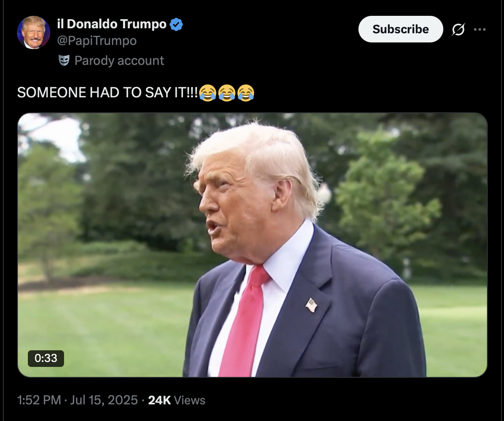The image size is (504, 421).
Task: Play the embedded video
Action: 252,245
